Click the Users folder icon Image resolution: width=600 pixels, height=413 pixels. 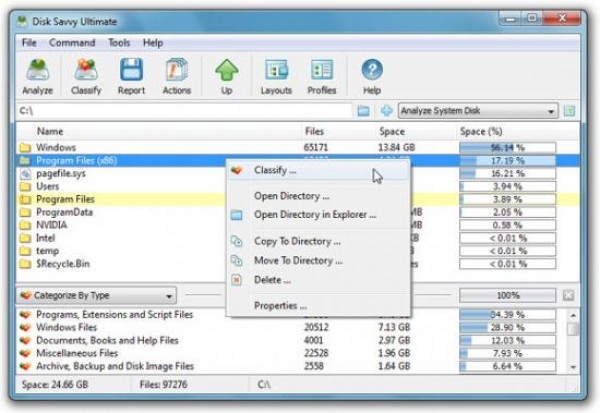[x=25, y=186]
